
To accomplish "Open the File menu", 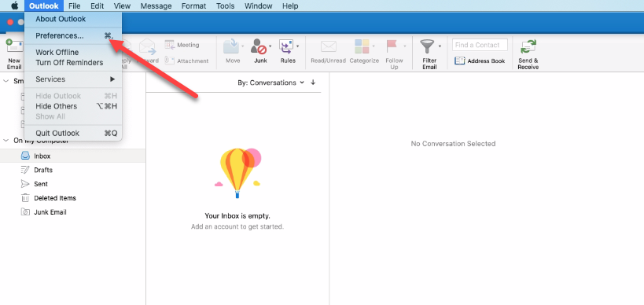I will coord(75,6).
